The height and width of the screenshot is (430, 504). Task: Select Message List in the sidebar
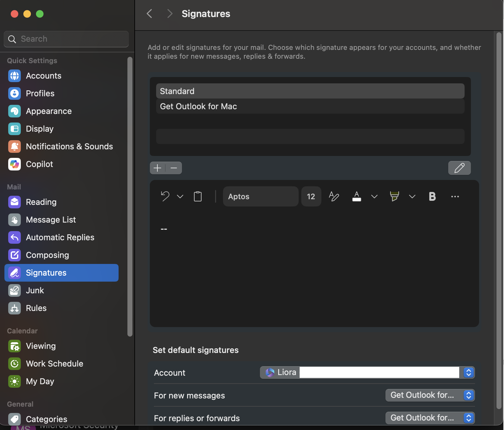tap(62, 220)
